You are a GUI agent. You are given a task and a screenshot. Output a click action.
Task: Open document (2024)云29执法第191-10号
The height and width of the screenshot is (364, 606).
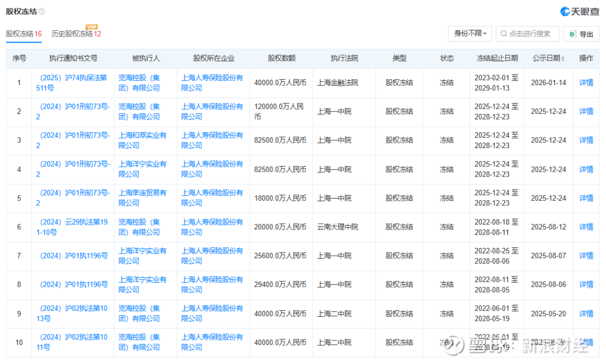72,227
